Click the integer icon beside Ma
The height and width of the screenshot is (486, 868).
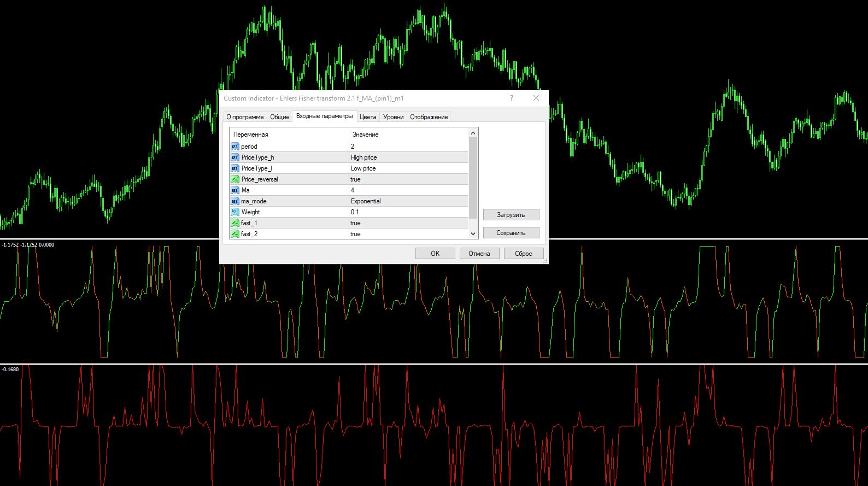pyautogui.click(x=234, y=190)
